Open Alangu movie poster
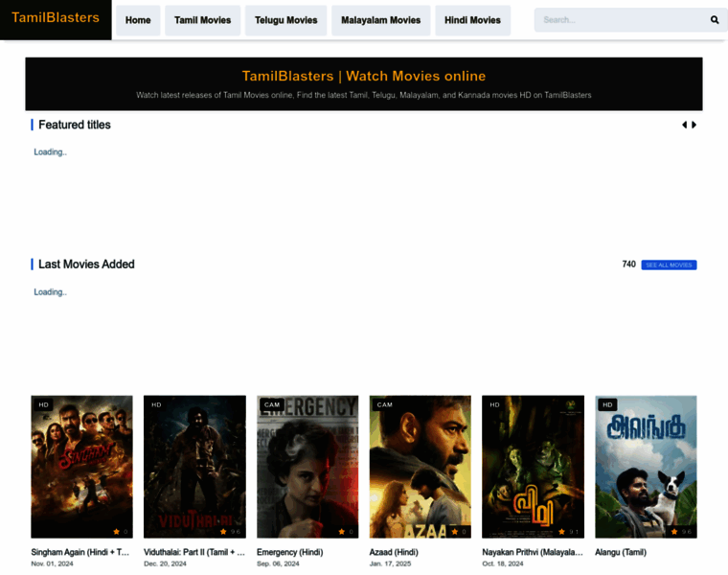 [x=646, y=467]
